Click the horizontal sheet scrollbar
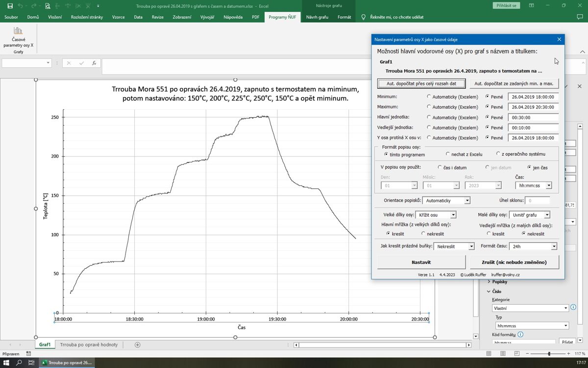The width and height of the screenshot is (588, 368). click(x=382, y=345)
